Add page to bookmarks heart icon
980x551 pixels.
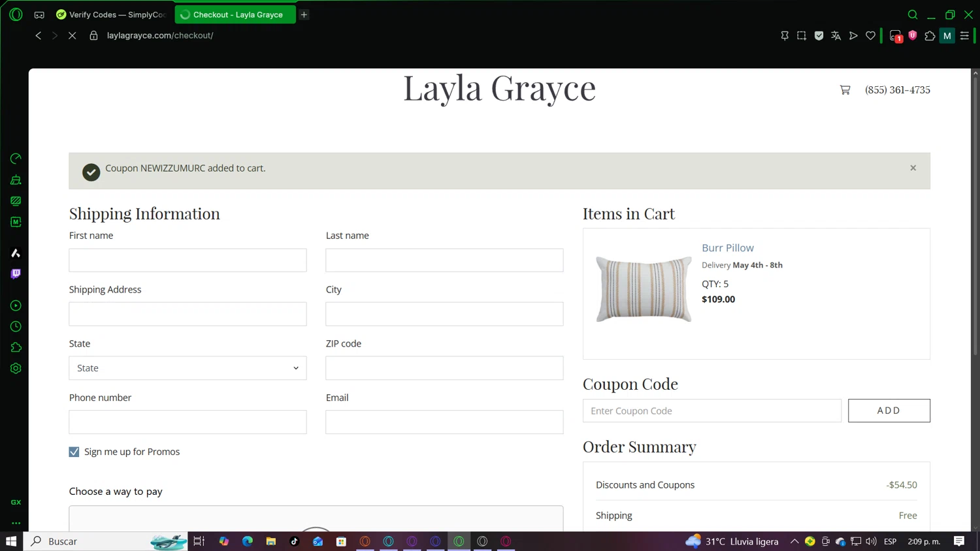click(870, 36)
